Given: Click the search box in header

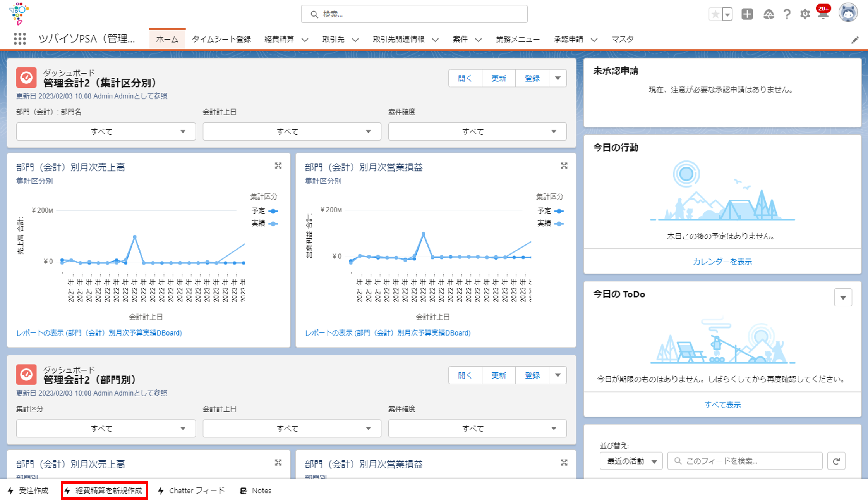Looking at the screenshot, I should 414,14.
